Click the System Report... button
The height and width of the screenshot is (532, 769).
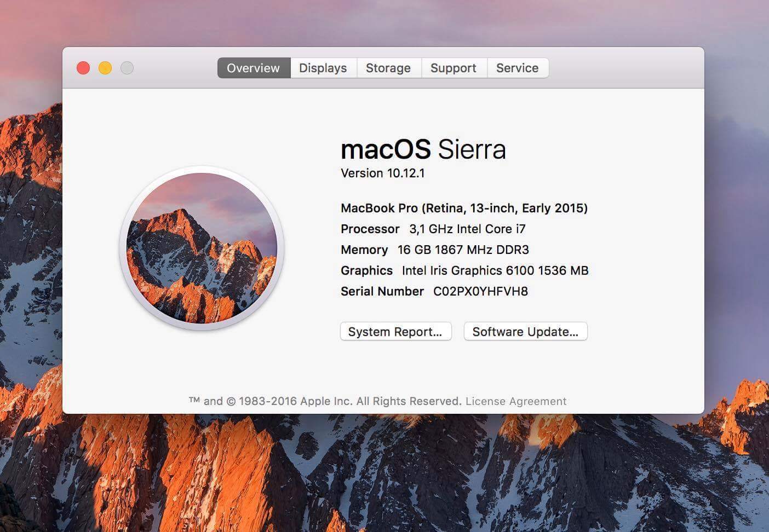395,332
